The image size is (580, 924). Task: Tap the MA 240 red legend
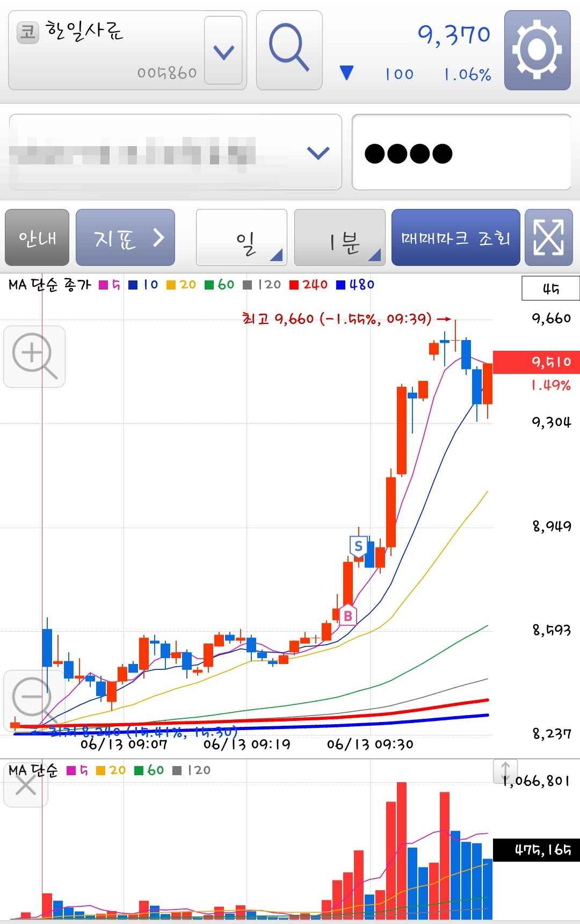click(x=309, y=285)
